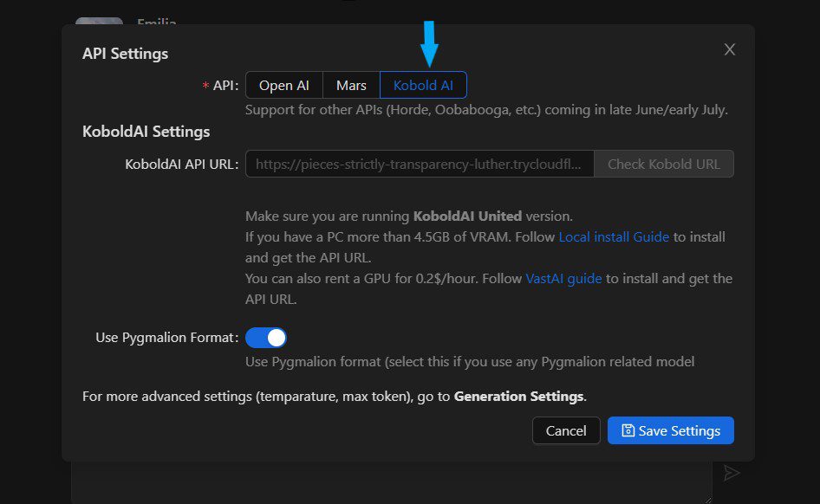The image size is (820, 504).
Task: Click the Save Settings button
Action: pyautogui.click(x=670, y=431)
